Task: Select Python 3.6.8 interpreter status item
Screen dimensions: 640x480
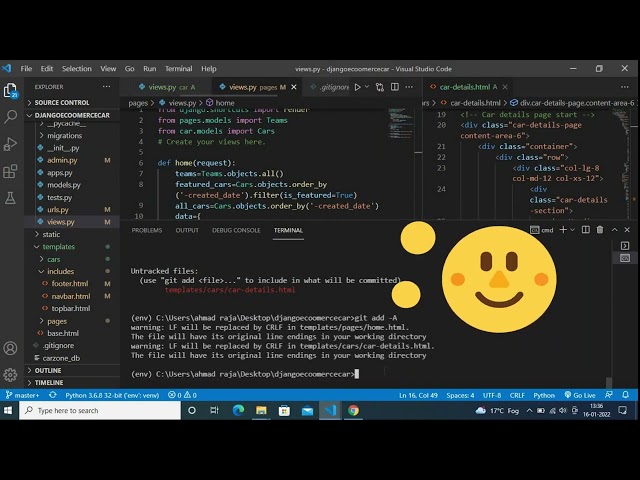Action: pyautogui.click(x=112, y=395)
